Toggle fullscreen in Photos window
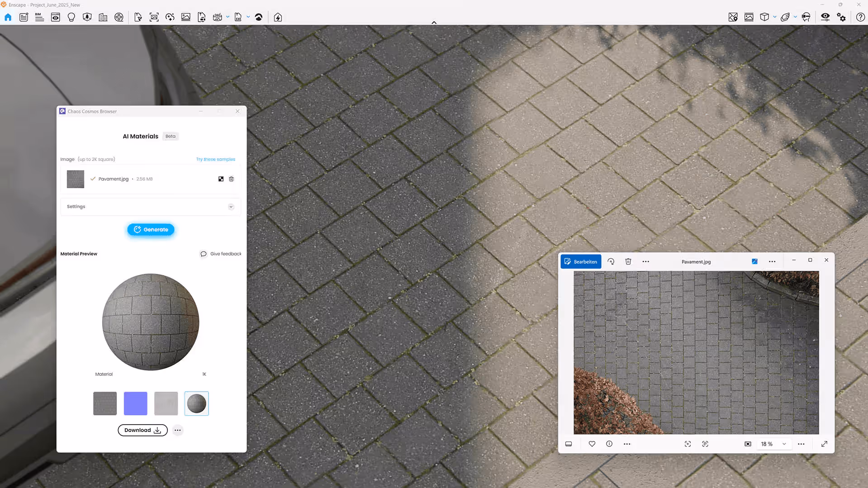Screen dimensions: 868x488 coord(824,444)
